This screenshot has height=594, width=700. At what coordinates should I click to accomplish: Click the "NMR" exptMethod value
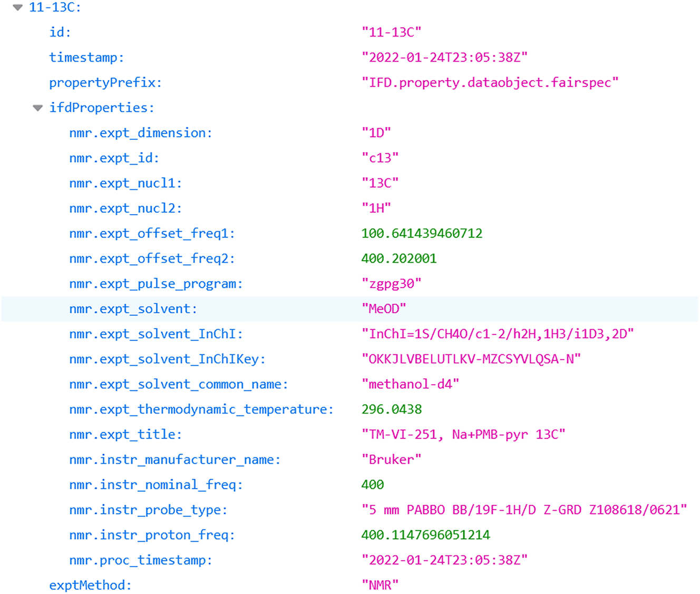click(380, 585)
